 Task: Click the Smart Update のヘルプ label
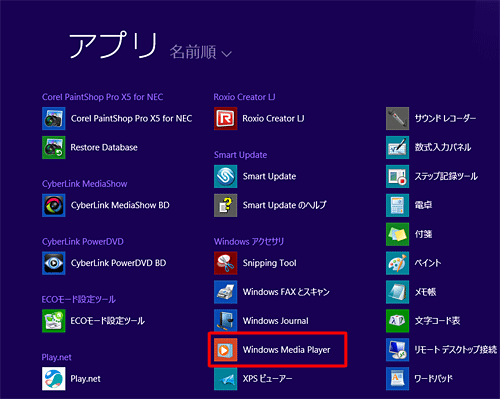click(x=285, y=205)
